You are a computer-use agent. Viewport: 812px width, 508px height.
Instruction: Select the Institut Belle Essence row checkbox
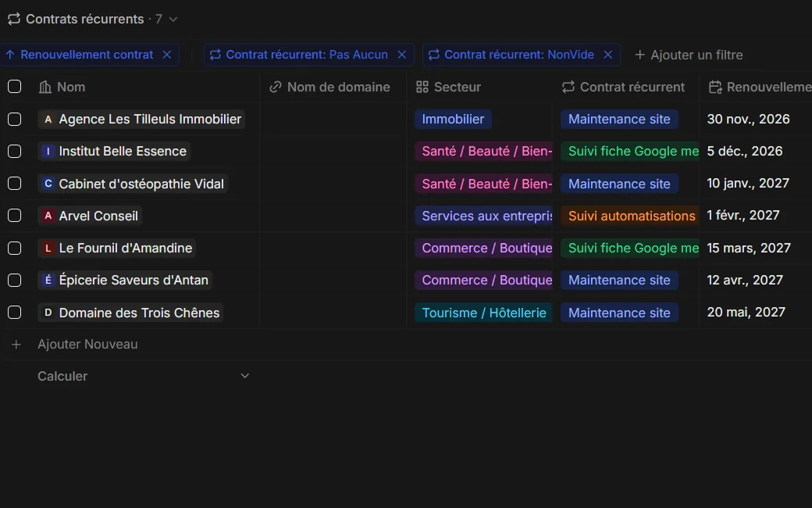coord(15,152)
